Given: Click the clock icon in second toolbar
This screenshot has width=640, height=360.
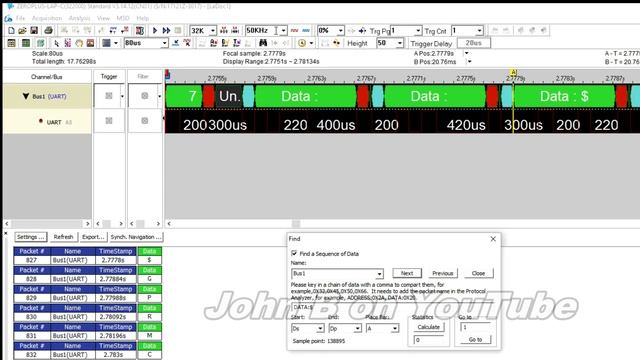Looking at the screenshot, I should tap(302, 43).
